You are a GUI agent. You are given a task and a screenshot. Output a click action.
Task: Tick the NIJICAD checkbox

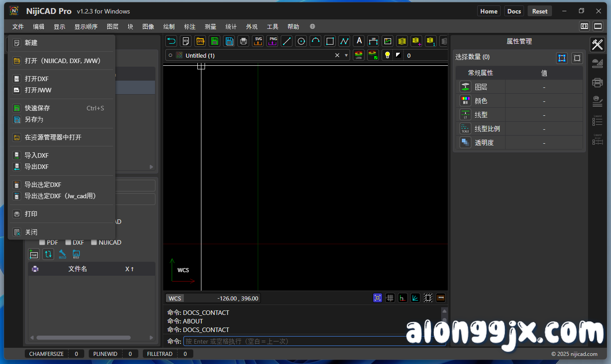[94, 242]
